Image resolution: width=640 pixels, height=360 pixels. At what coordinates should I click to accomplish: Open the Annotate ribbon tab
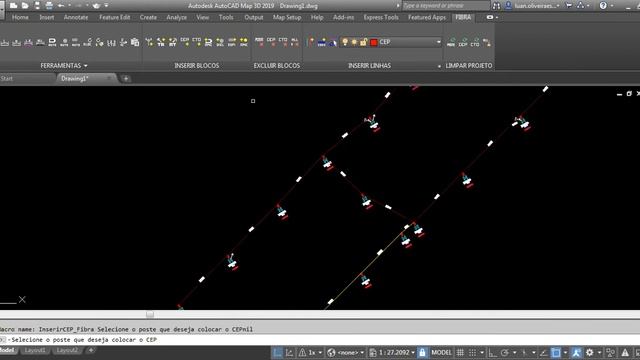click(76, 17)
